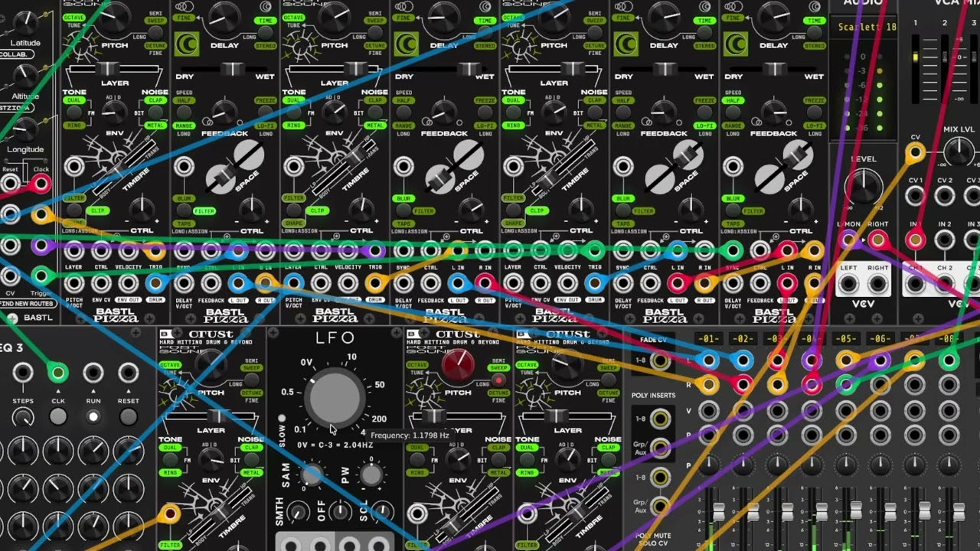Toggle the CLIP label on leftmost Crust

pos(97,210)
